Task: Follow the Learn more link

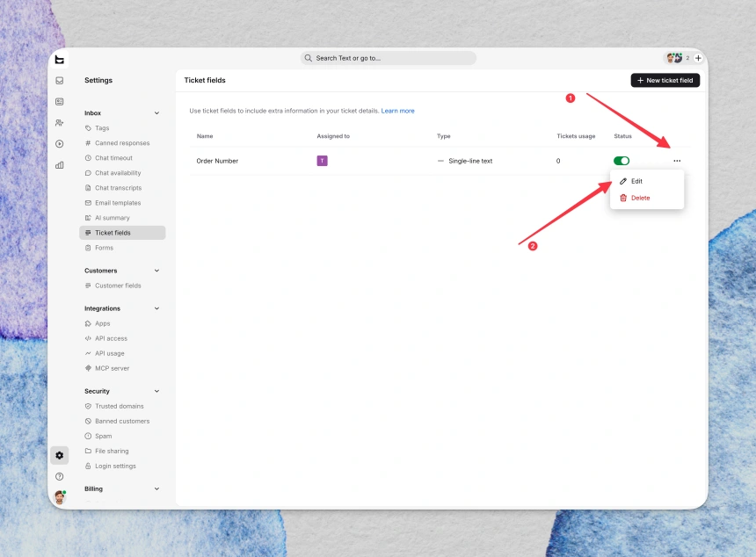Action: point(397,111)
